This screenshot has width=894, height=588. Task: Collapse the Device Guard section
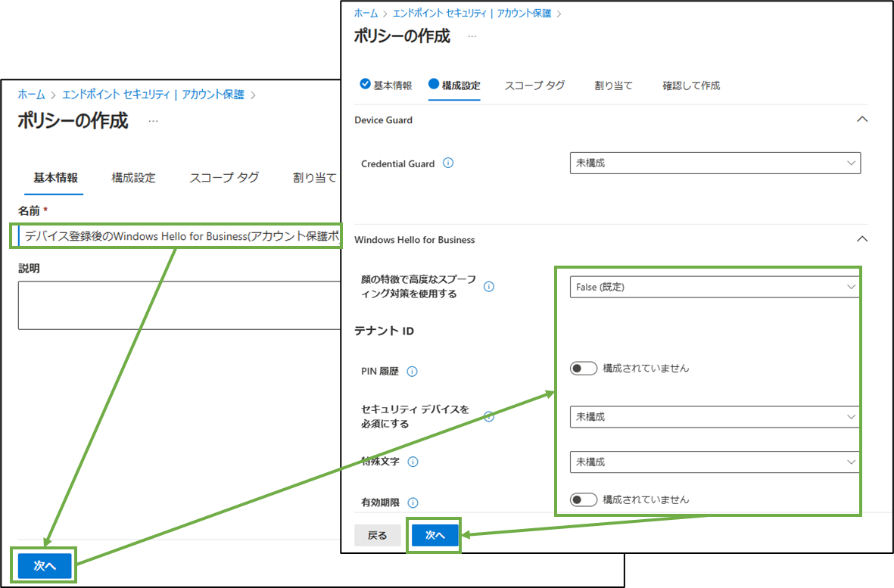(x=862, y=119)
